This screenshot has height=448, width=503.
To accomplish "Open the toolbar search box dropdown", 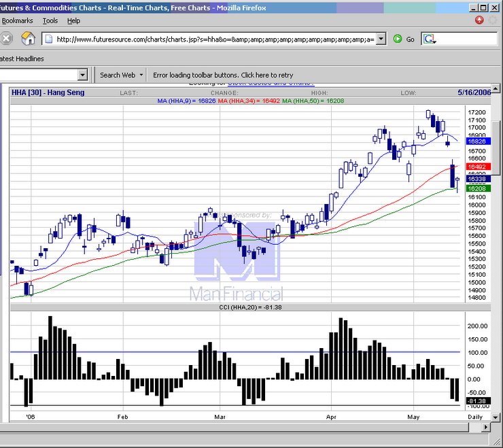I will click(x=82, y=75).
